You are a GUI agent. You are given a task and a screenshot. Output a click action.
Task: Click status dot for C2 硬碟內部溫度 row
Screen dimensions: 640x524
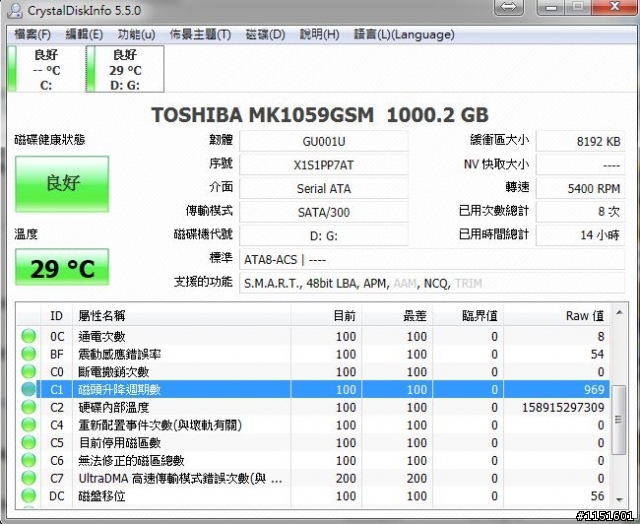pos(29,407)
